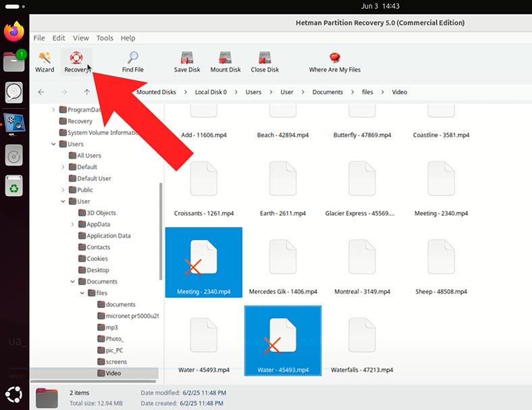
Task: Click the Recovery lifebuoy button
Action: coord(76,62)
